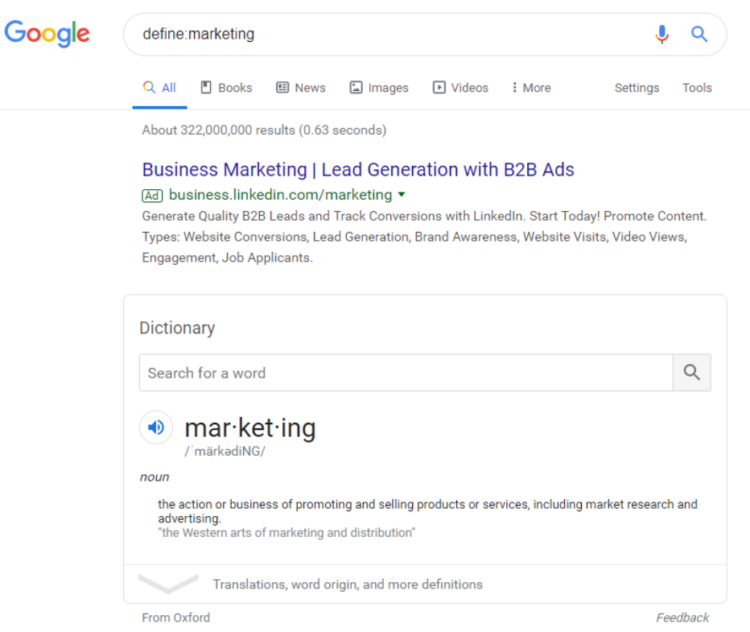This screenshot has height=632, width=750.
Task: Open the Videos results tab
Action: point(460,88)
